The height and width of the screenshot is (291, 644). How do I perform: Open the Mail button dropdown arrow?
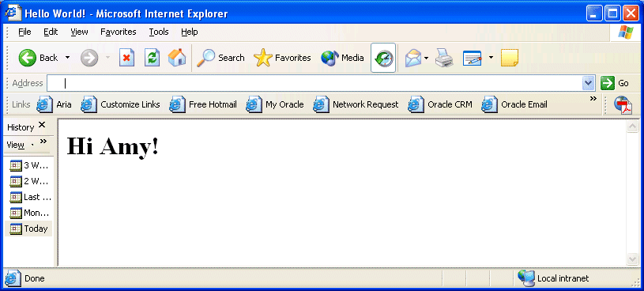427,58
